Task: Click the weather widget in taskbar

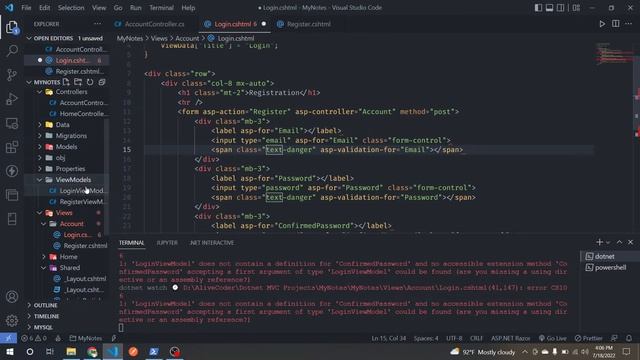Action: tap(483, 351)
